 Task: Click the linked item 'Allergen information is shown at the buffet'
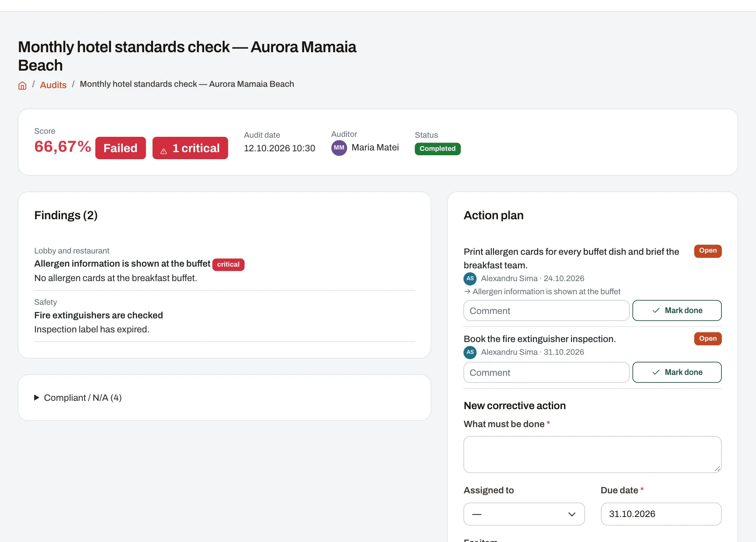tap(546, 292)
